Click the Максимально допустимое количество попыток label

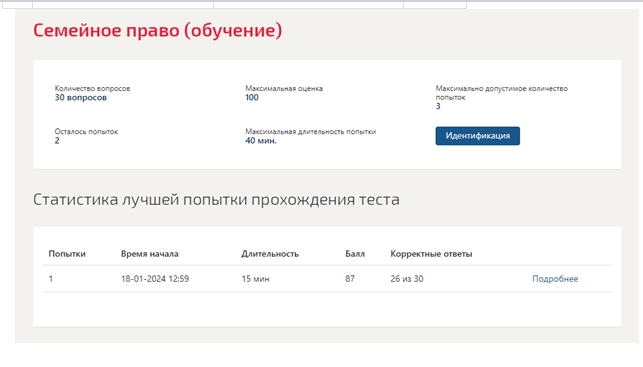(502, 93)
